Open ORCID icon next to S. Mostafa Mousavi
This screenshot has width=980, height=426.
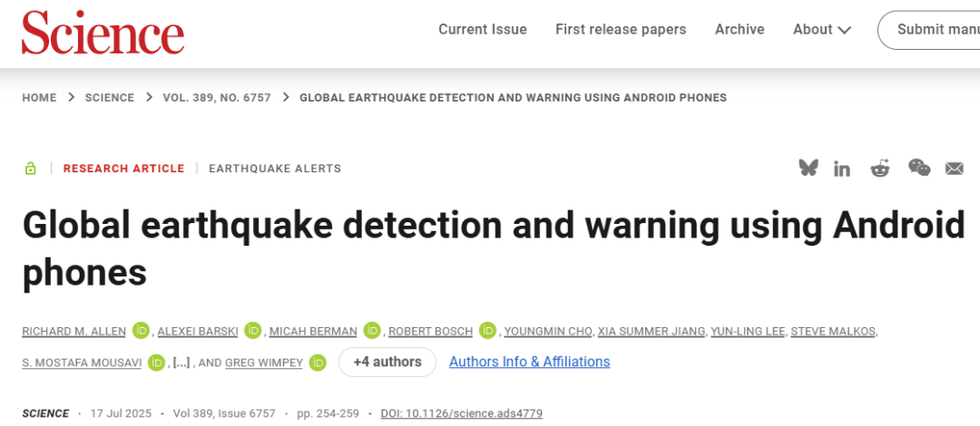(x=156, y=362)
